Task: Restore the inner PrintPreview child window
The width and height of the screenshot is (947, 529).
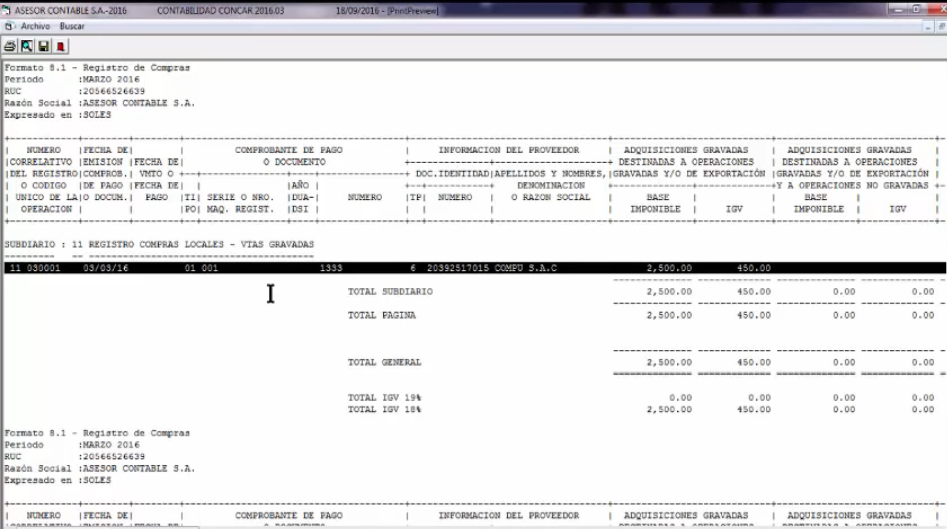Action: 942,27
